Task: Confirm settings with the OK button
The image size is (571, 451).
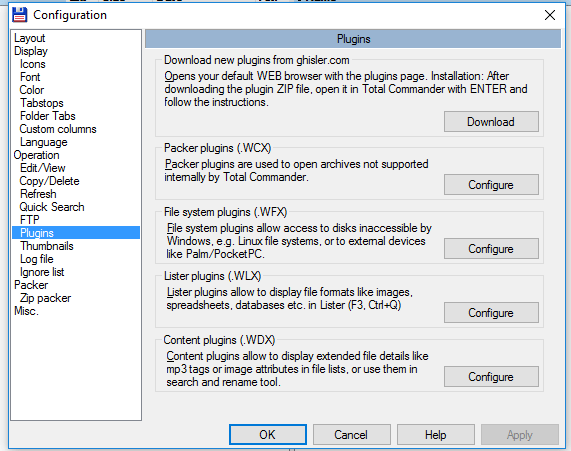Action: click(x=268, y=435)
